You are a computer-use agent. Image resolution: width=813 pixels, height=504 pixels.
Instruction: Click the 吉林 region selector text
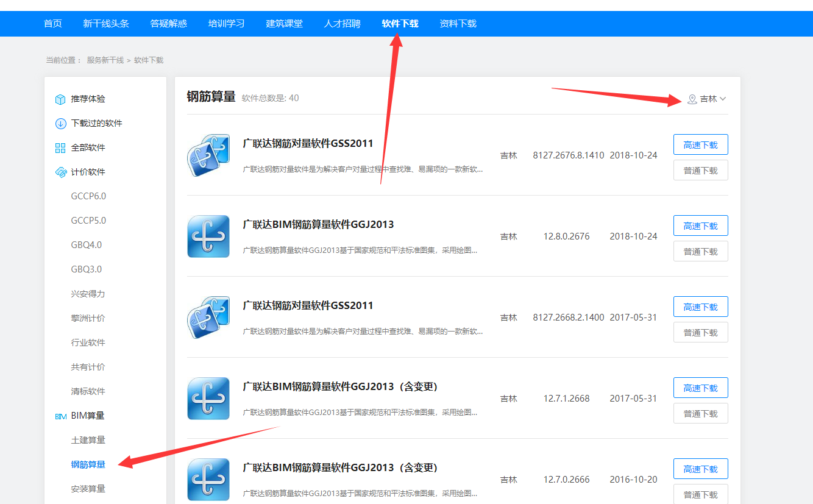pos(708,99)
